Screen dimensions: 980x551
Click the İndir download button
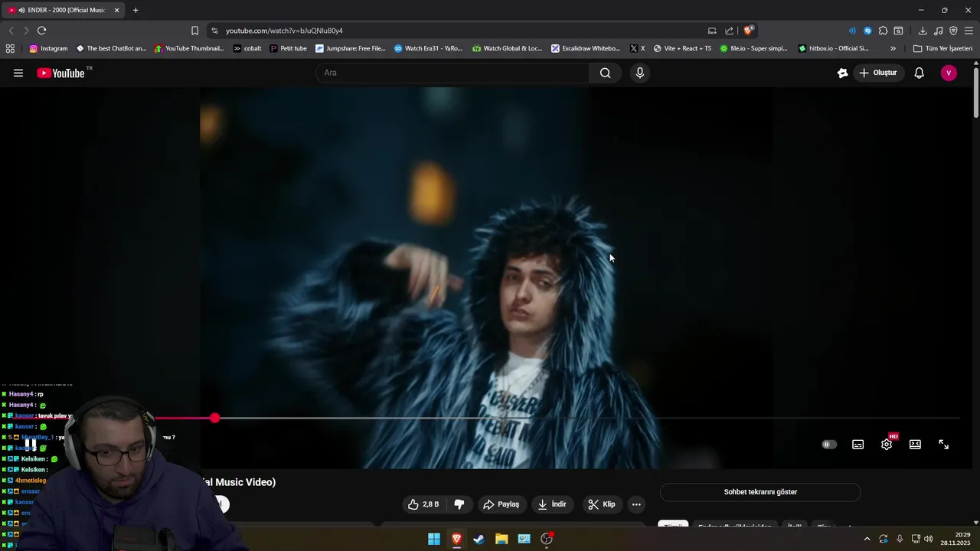552,504
